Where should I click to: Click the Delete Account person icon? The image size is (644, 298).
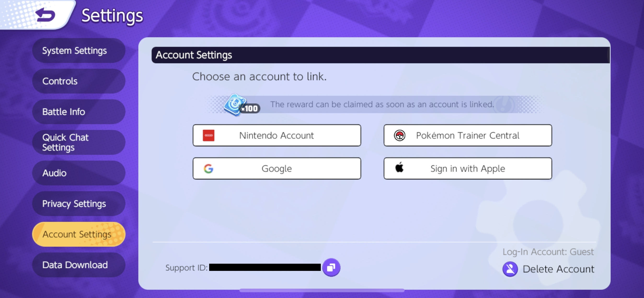coord(510,269)
